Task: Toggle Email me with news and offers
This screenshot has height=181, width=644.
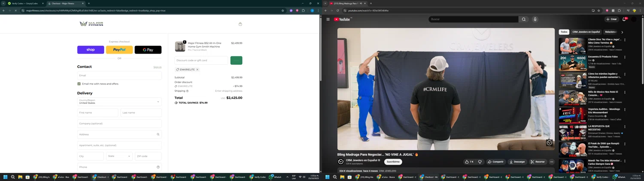Action: click(x=79, y=84)
